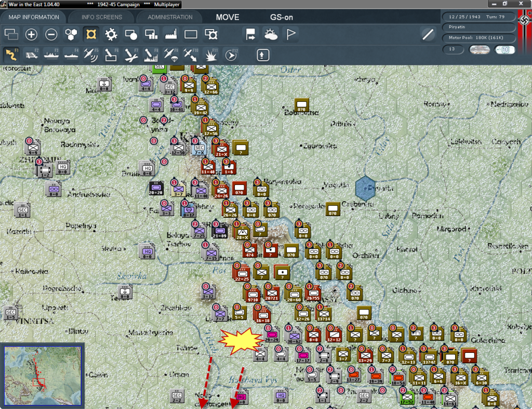Click the screen-with-bar-chart toolbar icon
The image size is (532, 409).
[x=151, y=34]
